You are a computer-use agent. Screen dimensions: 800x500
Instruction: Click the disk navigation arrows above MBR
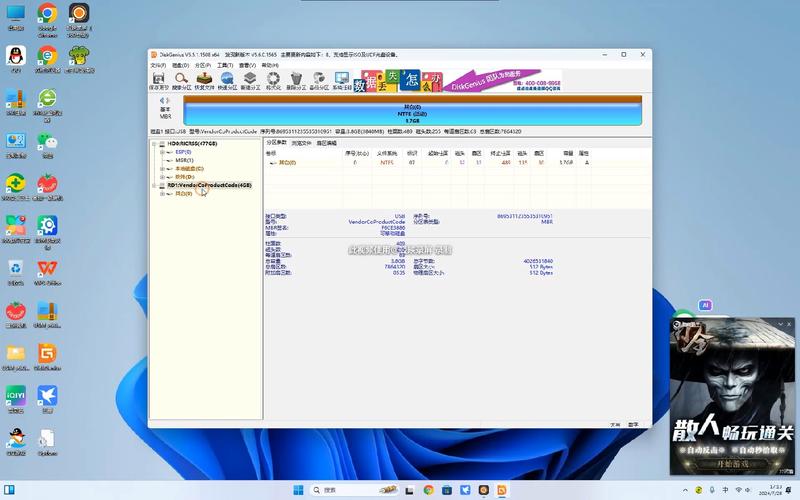(x=164, y=101)
